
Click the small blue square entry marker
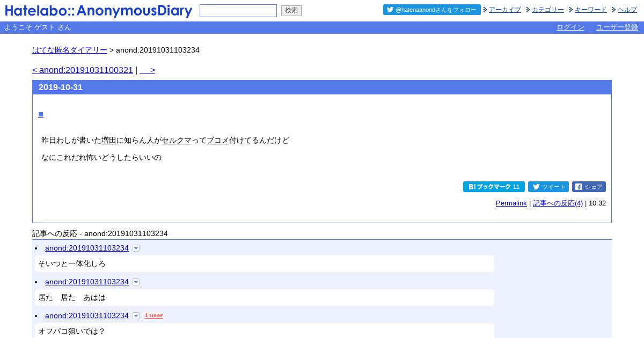(x=41, y=114)
